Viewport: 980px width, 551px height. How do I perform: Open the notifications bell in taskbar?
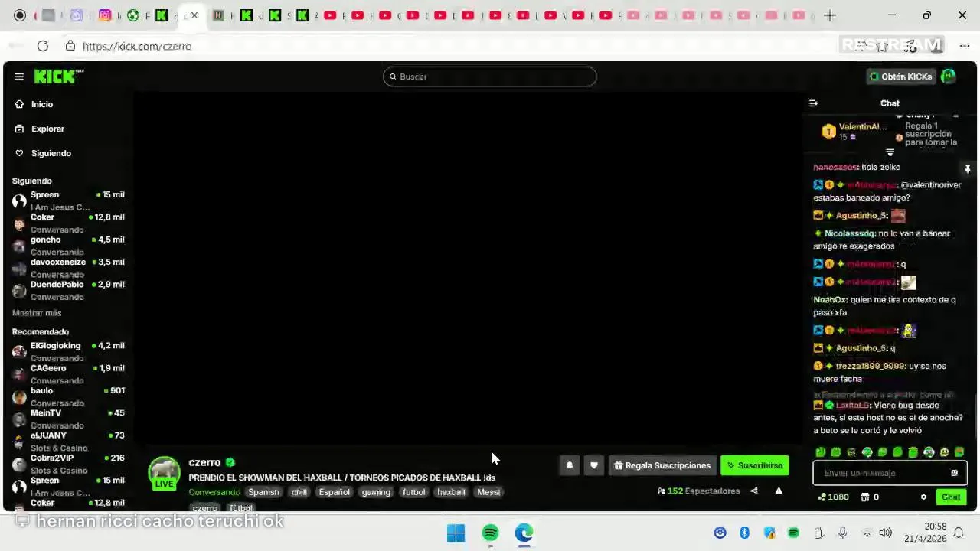coord(959,533)
